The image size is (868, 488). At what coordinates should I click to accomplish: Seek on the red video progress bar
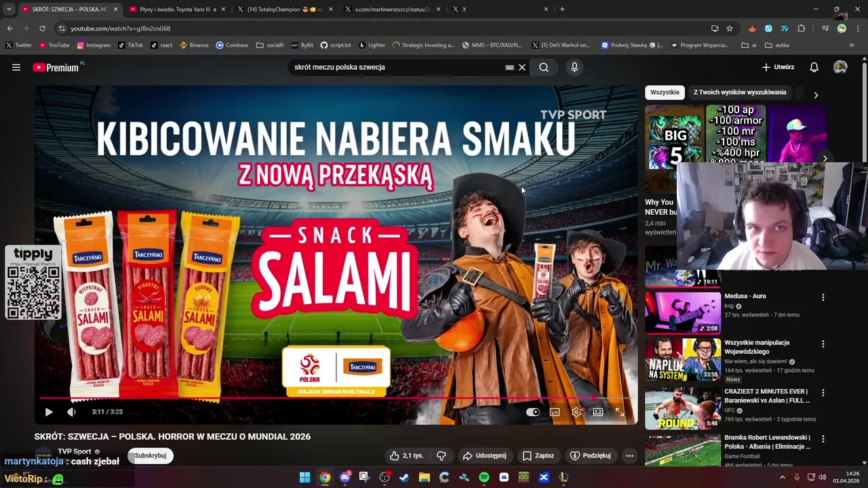(336, 398)
